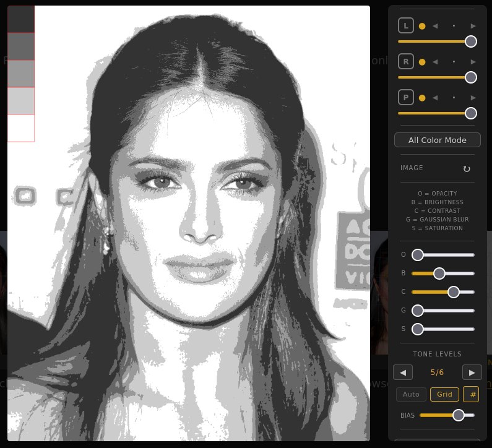This screenshot has width=492, height=448.
Task: Toggle the yellow dot beside P
Action: coord(422,98)
